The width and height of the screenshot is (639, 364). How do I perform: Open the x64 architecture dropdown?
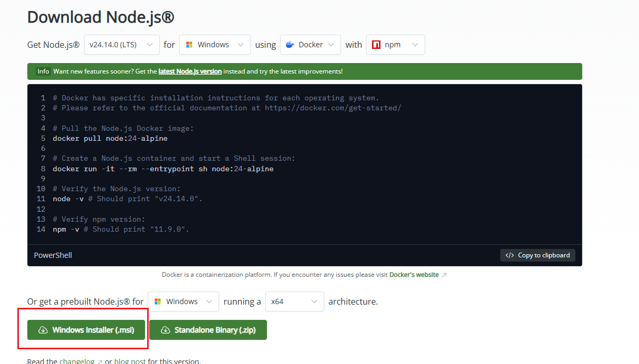[294, 301]
